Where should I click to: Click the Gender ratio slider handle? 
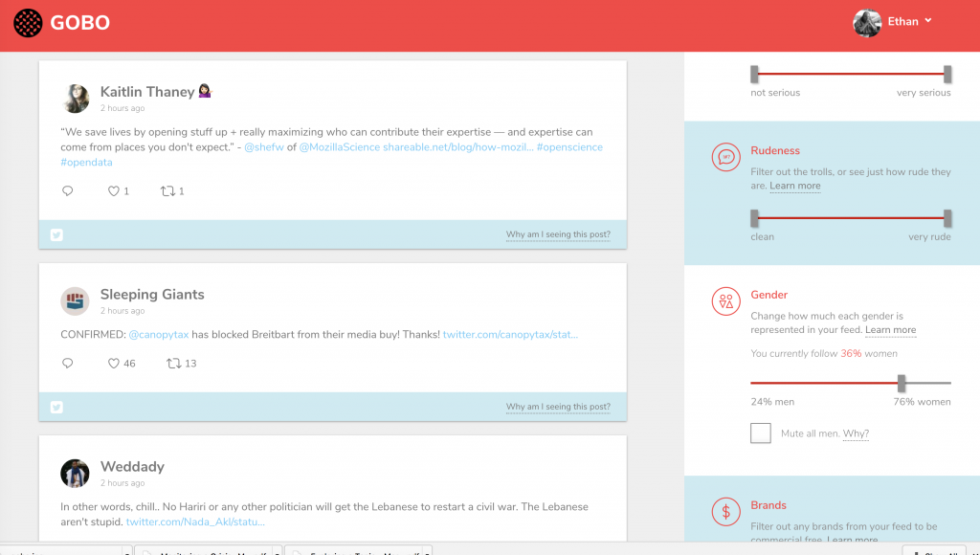902,383
